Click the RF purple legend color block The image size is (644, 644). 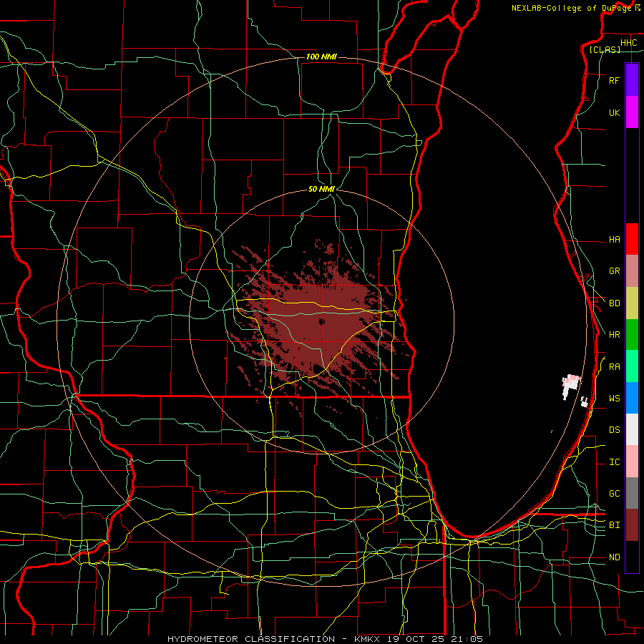632,80
